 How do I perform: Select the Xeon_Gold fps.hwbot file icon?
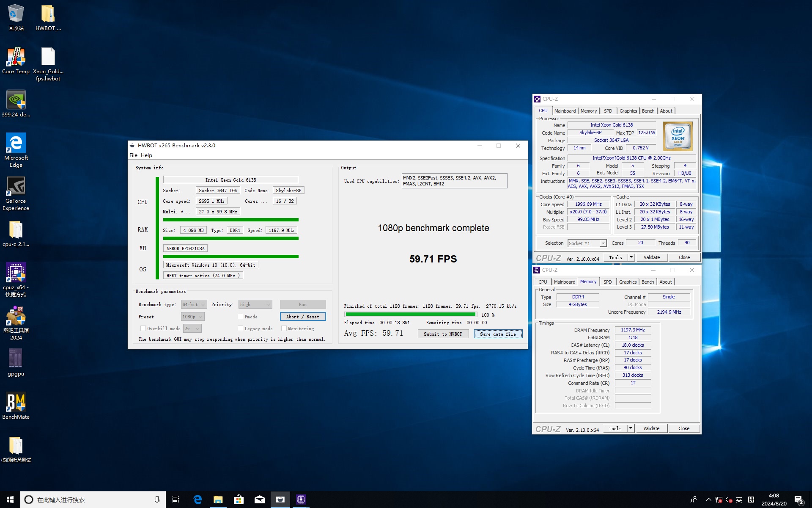[48, 64]
